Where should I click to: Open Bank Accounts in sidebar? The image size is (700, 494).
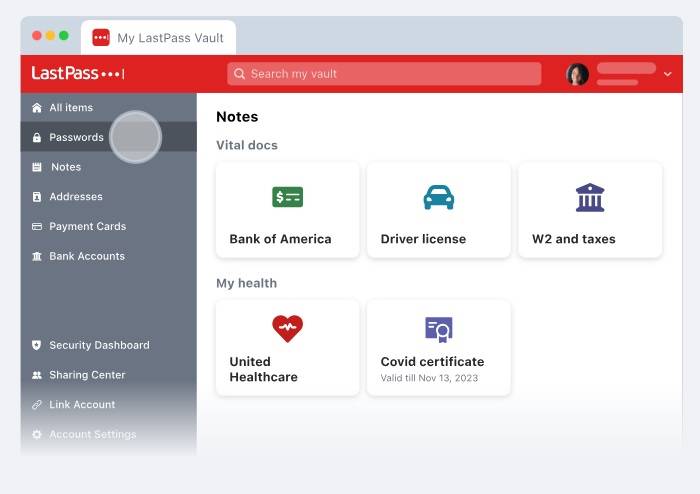[x=109, y=256]
